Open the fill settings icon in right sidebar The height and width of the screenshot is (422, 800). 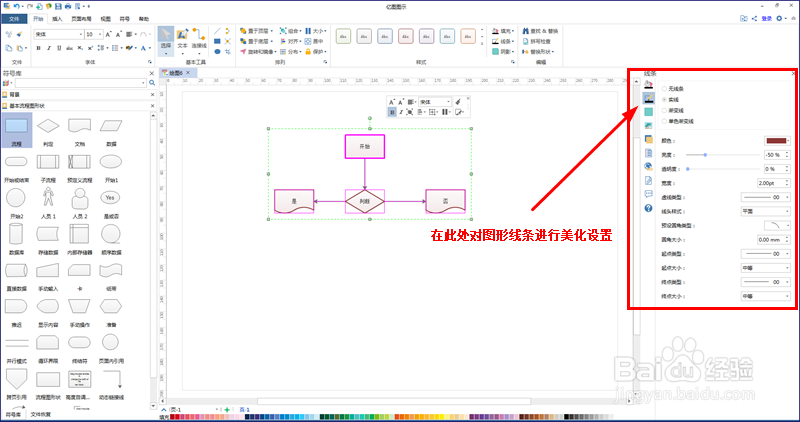648,84
